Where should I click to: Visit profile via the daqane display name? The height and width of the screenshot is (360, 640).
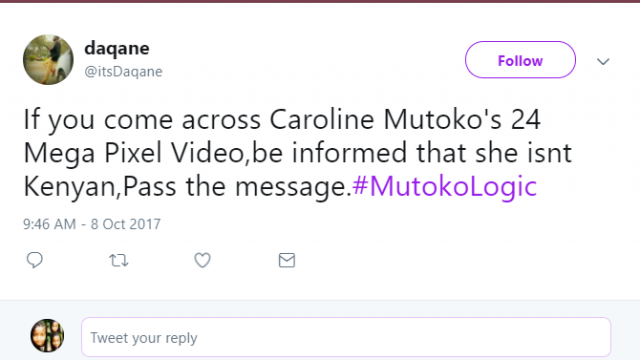(x=117, y=48)
